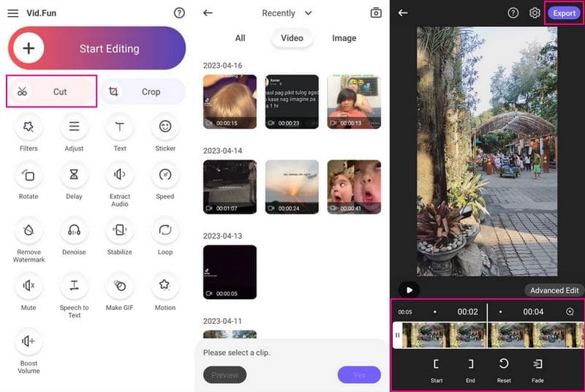Open the Boost Volume tool
This screenshot has width=585, height=392.
pos(29,351)
